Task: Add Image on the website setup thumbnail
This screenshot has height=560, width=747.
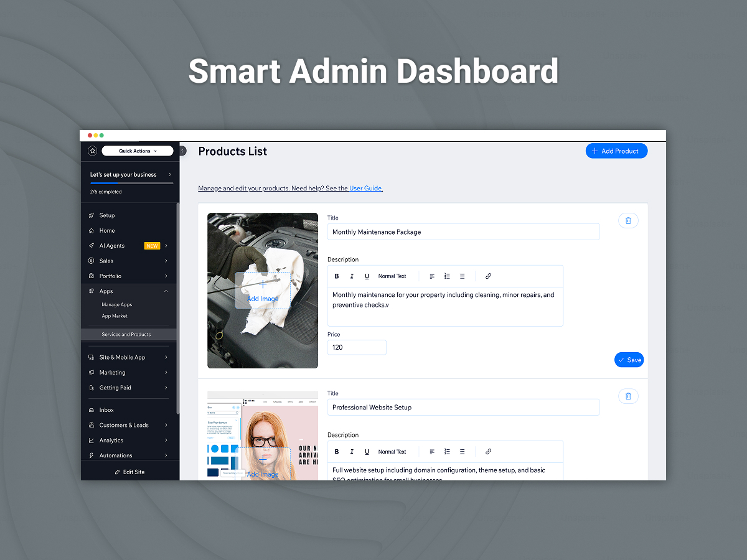Action: [263, 464]
